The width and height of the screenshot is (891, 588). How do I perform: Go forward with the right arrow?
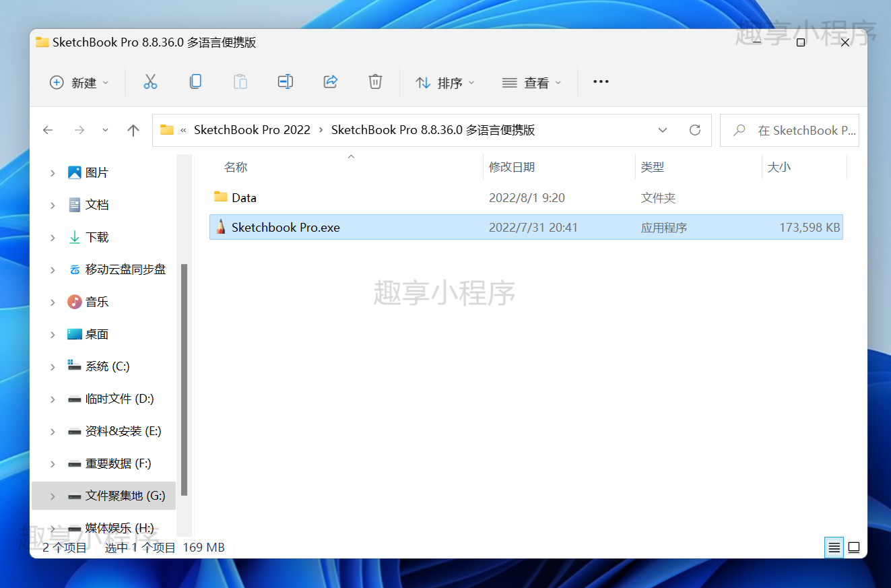pos(79,131)
